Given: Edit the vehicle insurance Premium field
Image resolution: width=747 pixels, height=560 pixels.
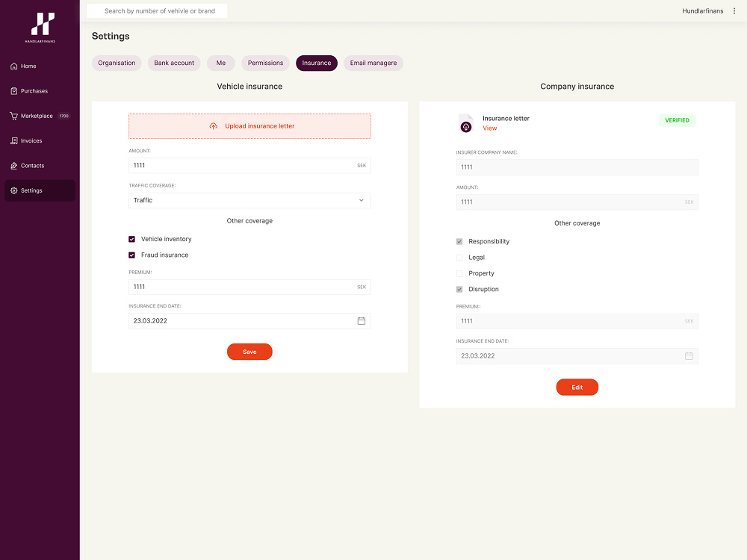Looking at the screenshot, I should pos(249,287).
